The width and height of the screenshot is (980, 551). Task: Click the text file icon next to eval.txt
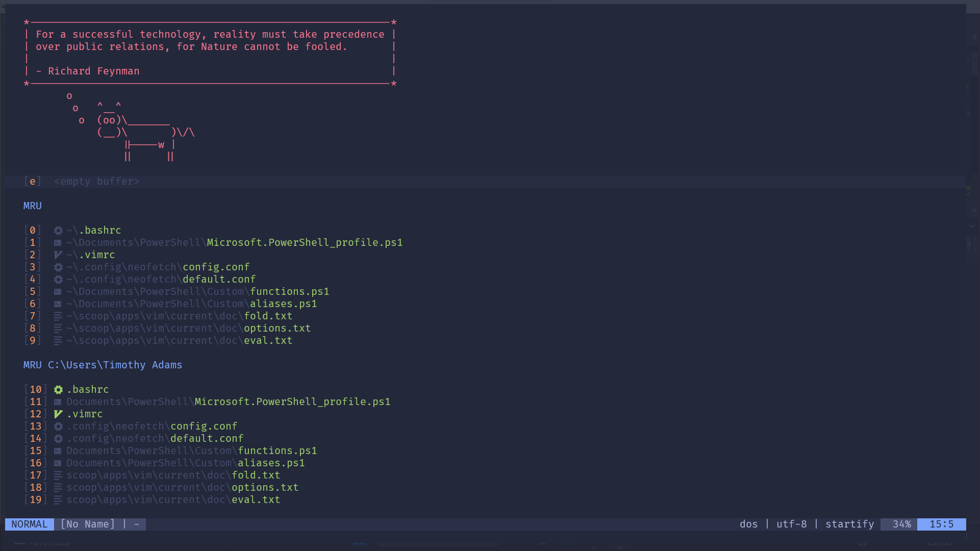58,340
